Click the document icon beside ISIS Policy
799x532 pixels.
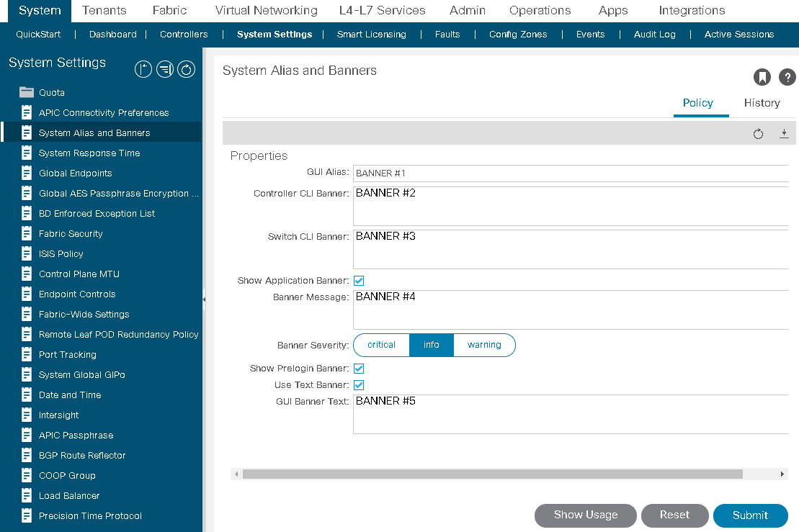coord(27,253)
